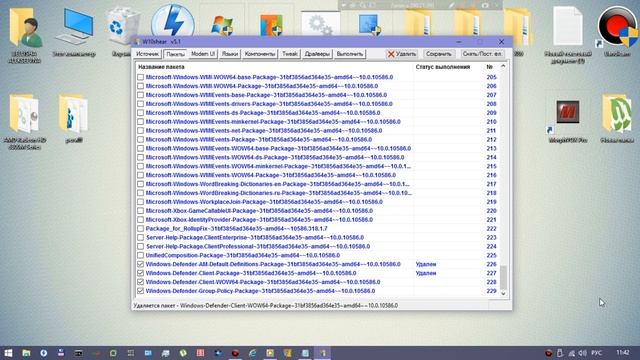Viewport: 640px width, 360px height.
Task: Select Windows-Defender-AM-Default-Definitions-Package row name
Action: point(273,264)
